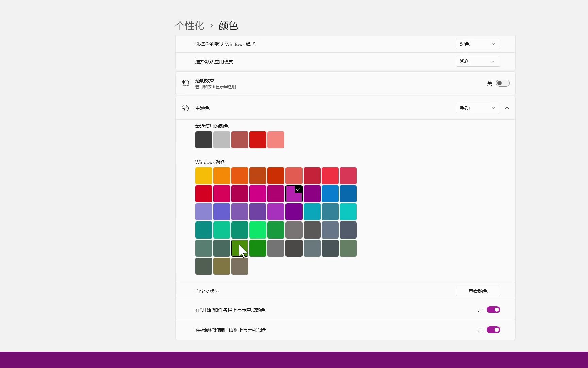Click the Windows 颜色 heading
The width and height of the screenshot is (588, 368).
point(210,162)
